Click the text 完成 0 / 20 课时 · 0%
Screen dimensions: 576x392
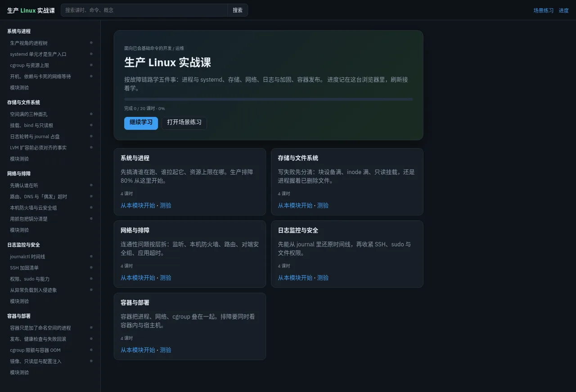tap(144, 108)
